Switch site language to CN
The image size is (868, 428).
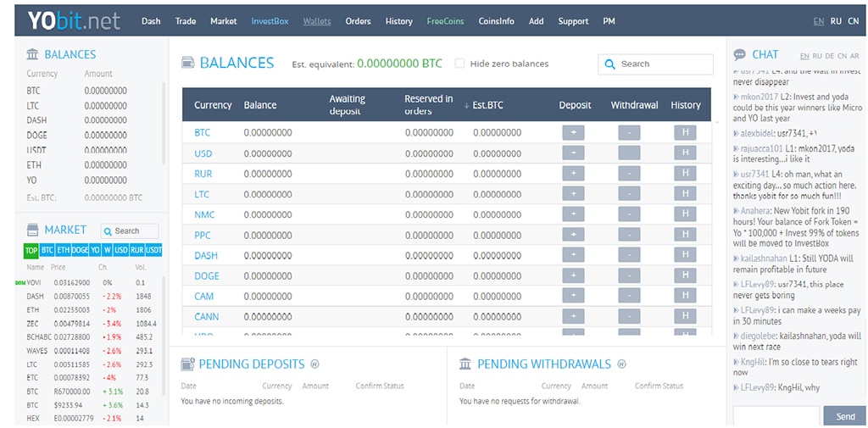click(853, 21)
